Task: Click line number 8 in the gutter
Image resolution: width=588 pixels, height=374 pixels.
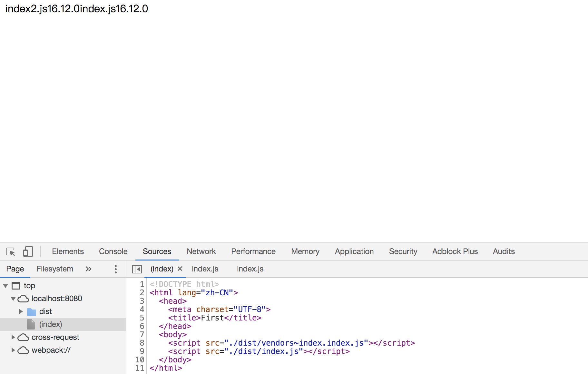Action: [142, 343]
